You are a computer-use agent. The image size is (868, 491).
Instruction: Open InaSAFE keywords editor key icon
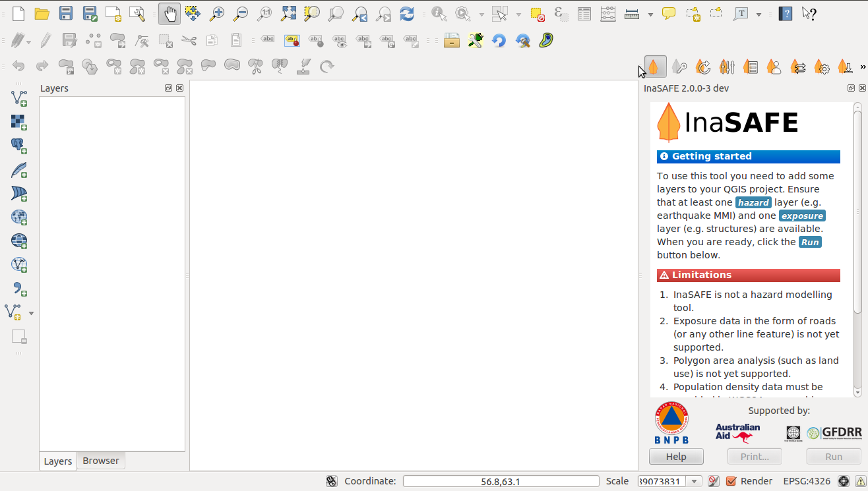pos(679,67)
